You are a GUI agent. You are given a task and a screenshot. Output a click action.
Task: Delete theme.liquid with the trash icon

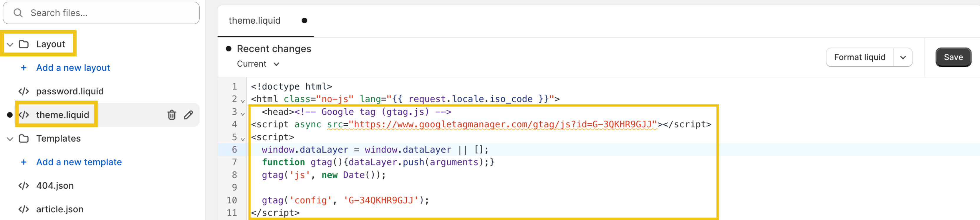pyautogui.click(x=172, y=115)
